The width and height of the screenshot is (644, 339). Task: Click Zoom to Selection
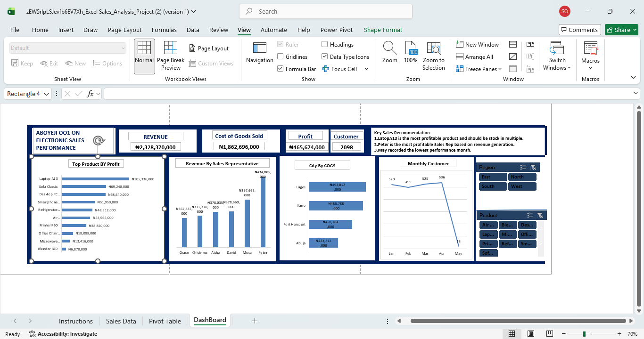(x=433, y=48)
